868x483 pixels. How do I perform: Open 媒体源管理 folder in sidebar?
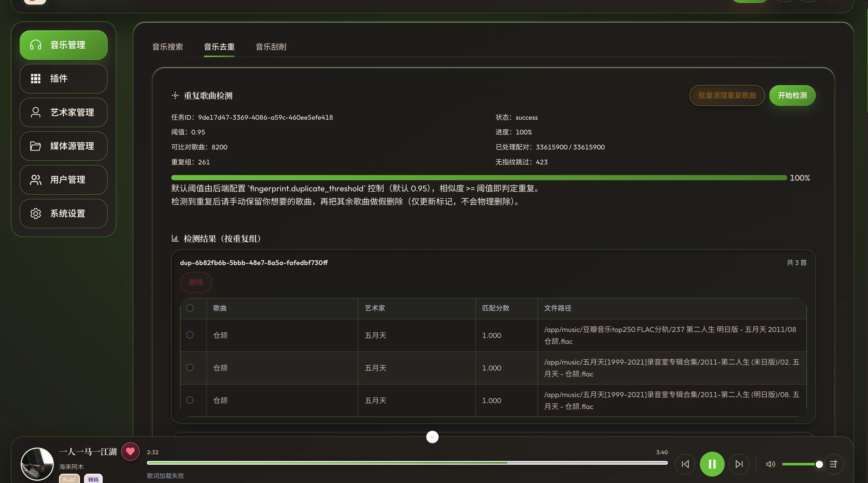(x=36, y=146)
